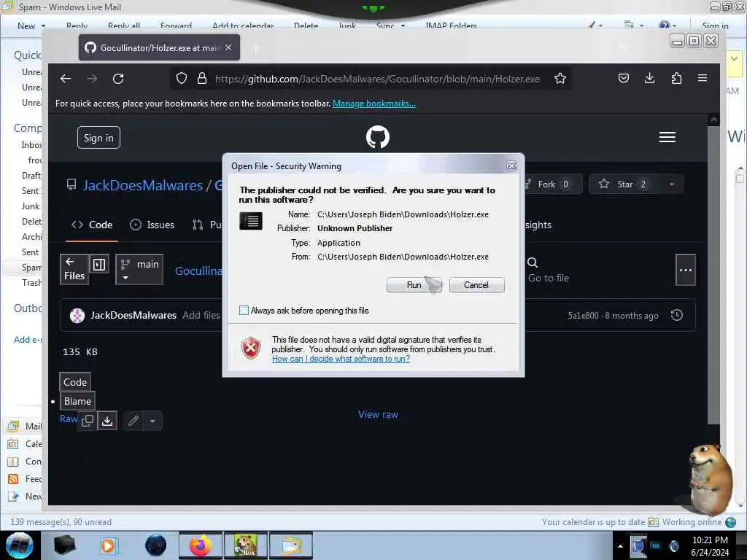The image size is (747, 560).
Task: Copy raw file contents icon
Action: click(88, 421)
